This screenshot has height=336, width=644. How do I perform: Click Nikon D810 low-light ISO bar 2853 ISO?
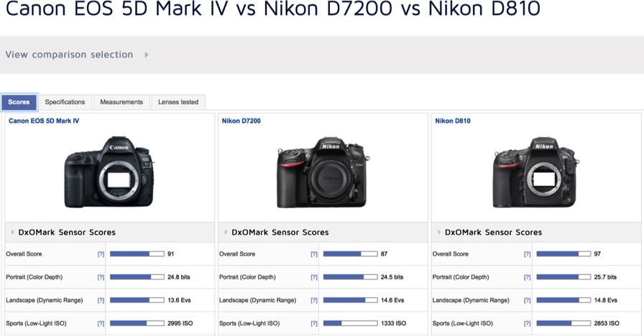[563, 323]
